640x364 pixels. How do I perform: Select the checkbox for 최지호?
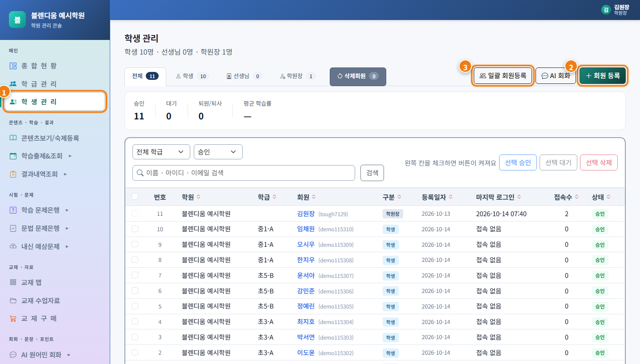(x=135, y=322)
